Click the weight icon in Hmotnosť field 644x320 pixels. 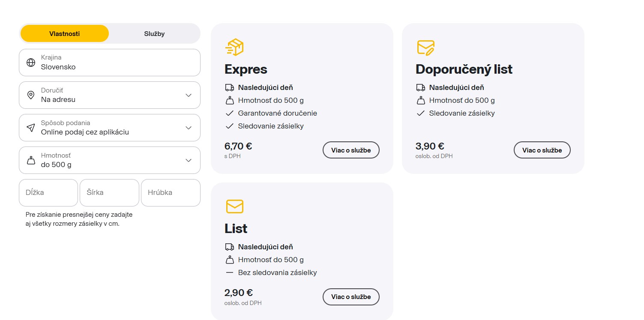pos(31,160)
